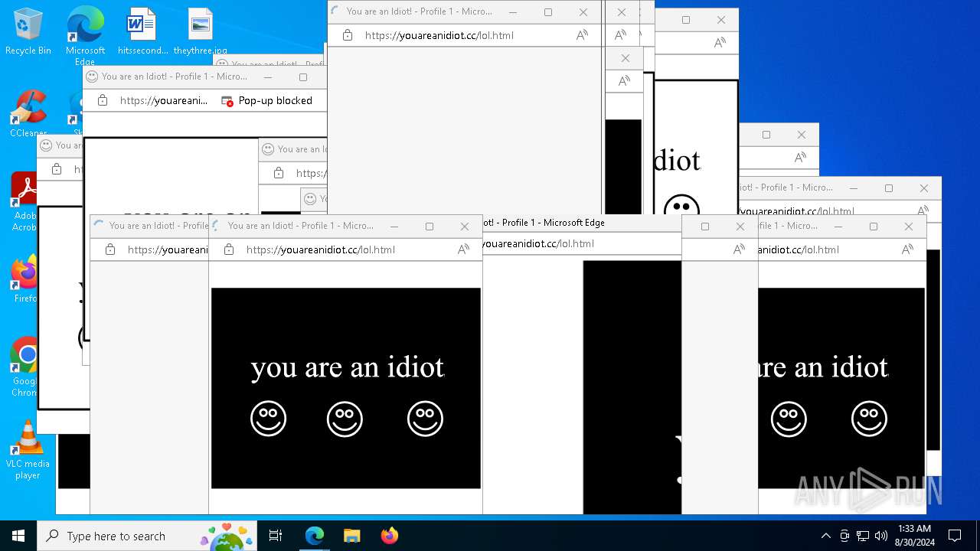Click the lock icon in the frontmost black-page Edge window
This screenshot has height=551, width=980.
click(228, 249)
